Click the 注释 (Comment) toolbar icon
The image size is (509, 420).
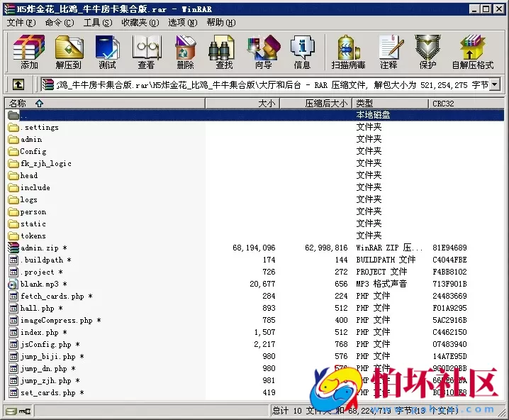click(x=389, y=52)
